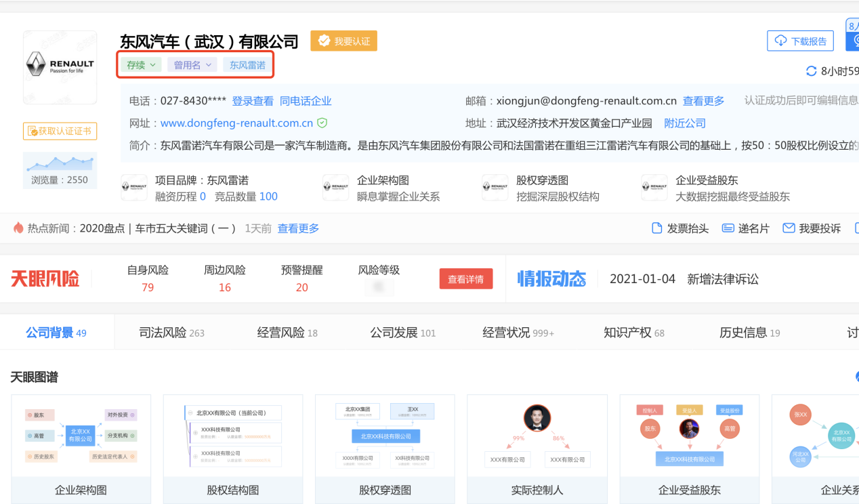
Task: Click the 企业架构图 Renault icon
Action: 336,188
